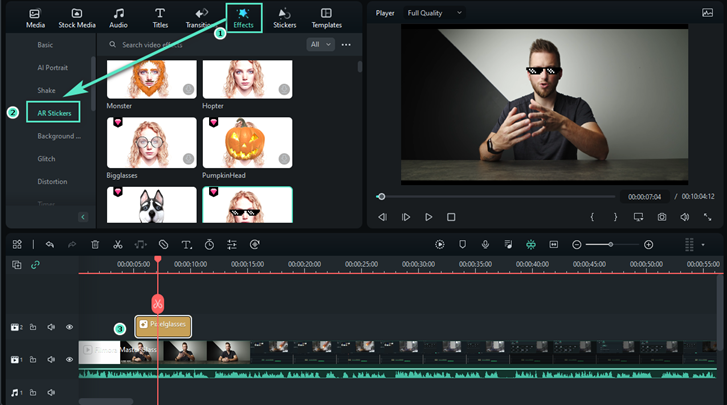Viewport: 727px width, 405px height.
Task: Open the player snapshot settings icon
Action: point(708,13)
